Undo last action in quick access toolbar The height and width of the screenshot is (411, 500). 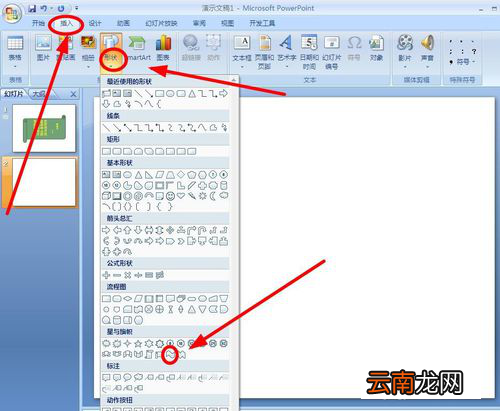(x=44, y=8)
